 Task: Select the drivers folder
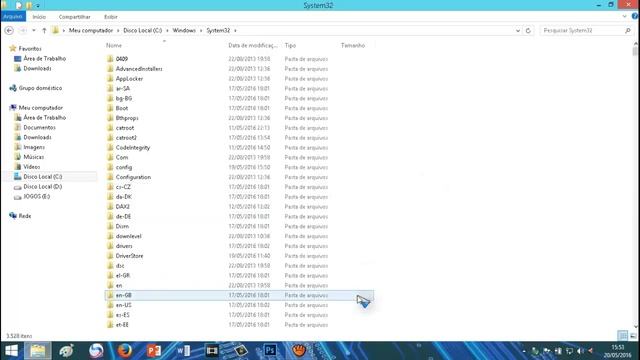124,246
